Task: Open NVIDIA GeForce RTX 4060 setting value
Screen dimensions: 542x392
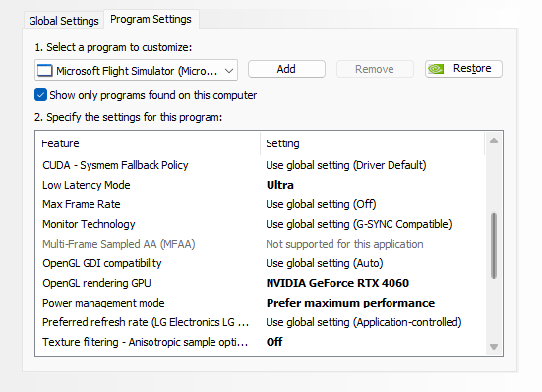Action: pos(337,283)
